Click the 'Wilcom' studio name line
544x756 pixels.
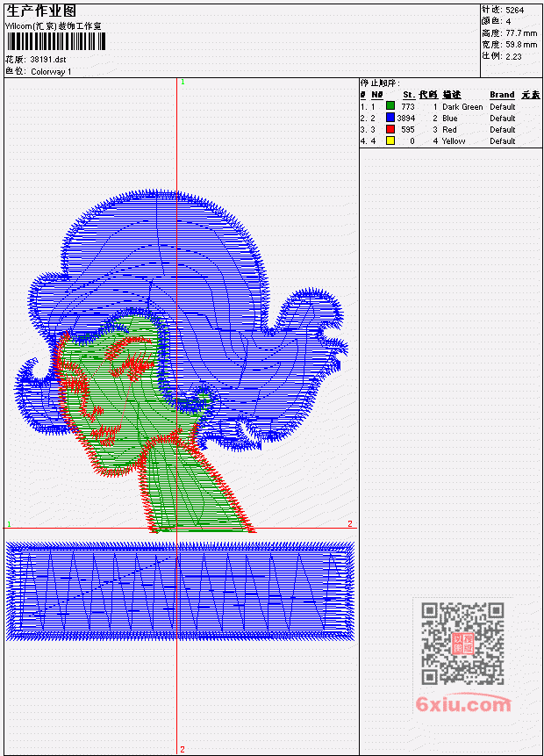pos(53,26)
